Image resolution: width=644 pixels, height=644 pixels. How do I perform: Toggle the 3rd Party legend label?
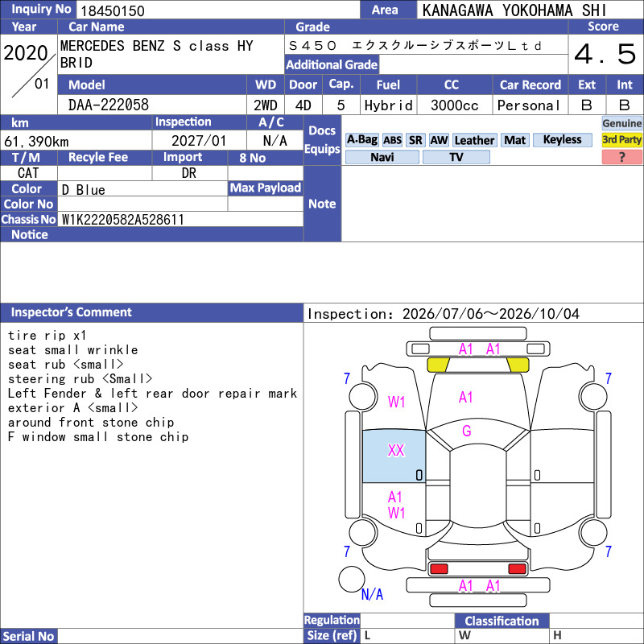[x=621, y=140]
